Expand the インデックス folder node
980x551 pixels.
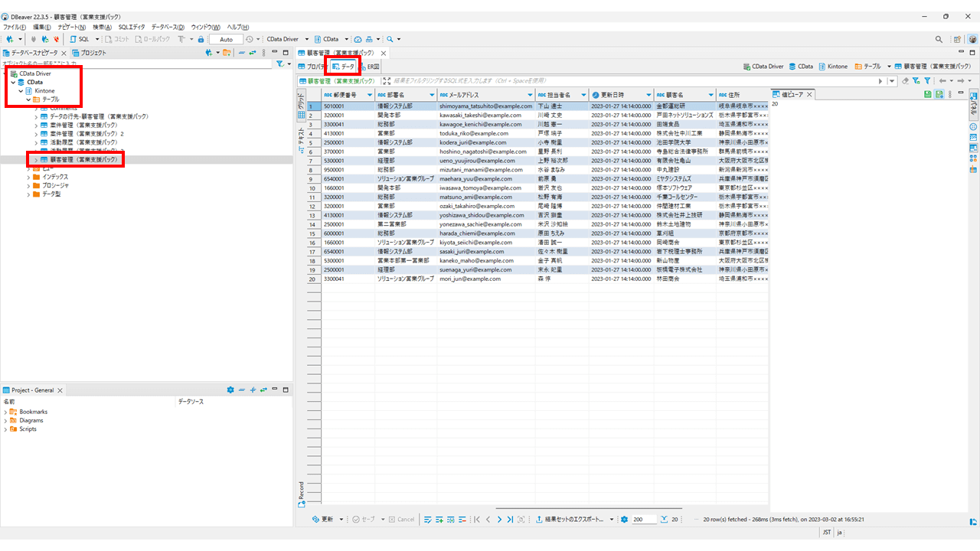point(28,177)
